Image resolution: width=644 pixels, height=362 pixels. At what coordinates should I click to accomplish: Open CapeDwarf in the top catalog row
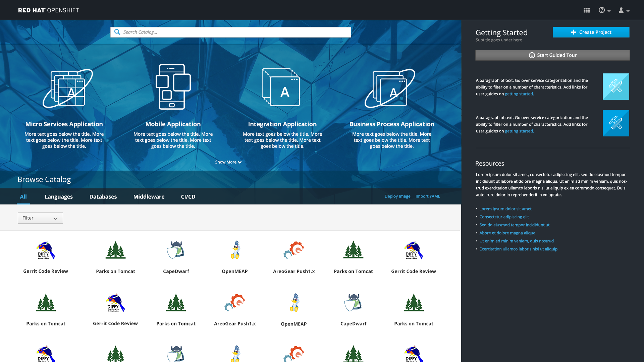176,257
